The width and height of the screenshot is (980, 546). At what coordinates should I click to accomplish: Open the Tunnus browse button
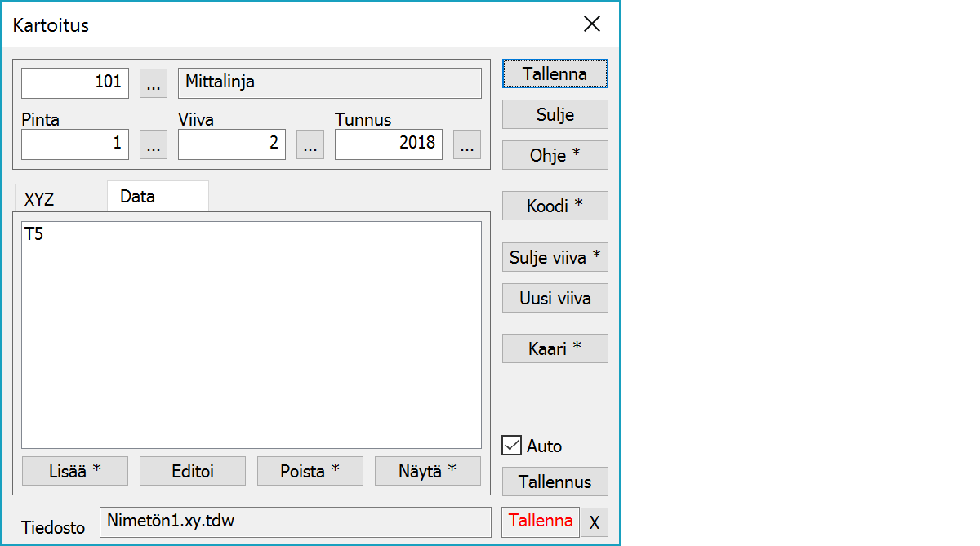point(467,144)
